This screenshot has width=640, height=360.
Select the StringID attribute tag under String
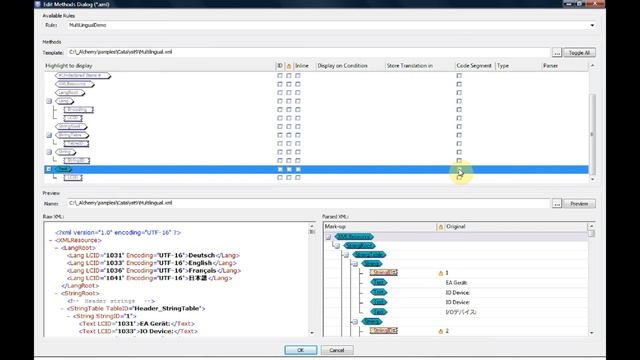tap(77, 161)
